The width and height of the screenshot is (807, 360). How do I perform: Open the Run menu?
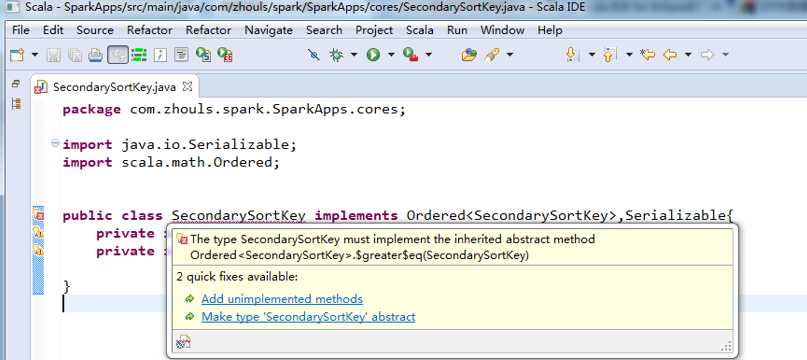[457, 30]
